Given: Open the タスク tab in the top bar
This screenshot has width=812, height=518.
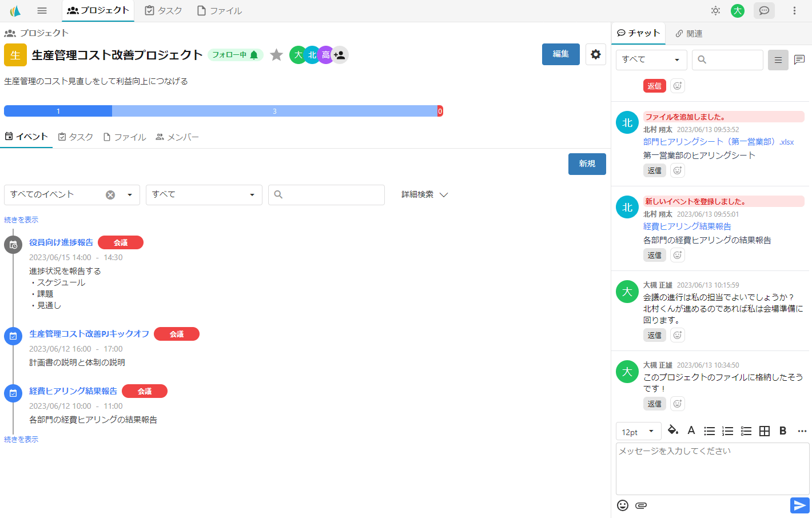Looking at the screenshot, I should (x=162, y=10).
